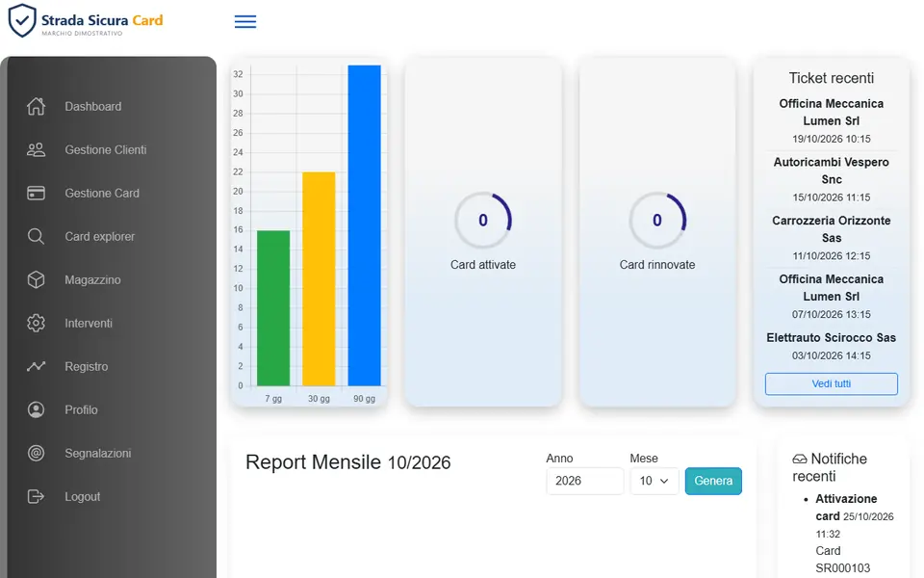Click the Segnalazioni sidebar label

(x=98, y=453)
